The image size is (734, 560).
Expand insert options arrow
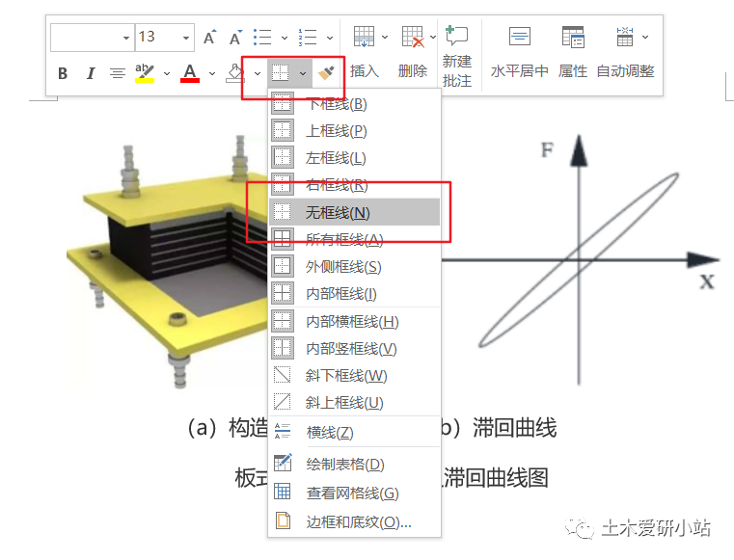tap(385, 37)
